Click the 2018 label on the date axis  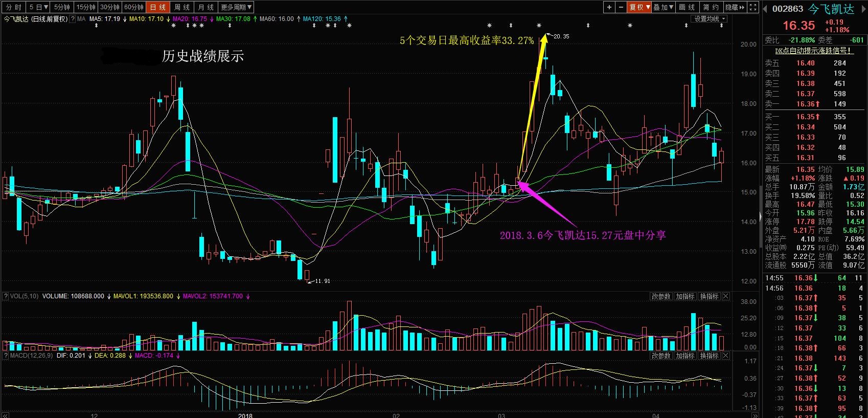[245, 415]
